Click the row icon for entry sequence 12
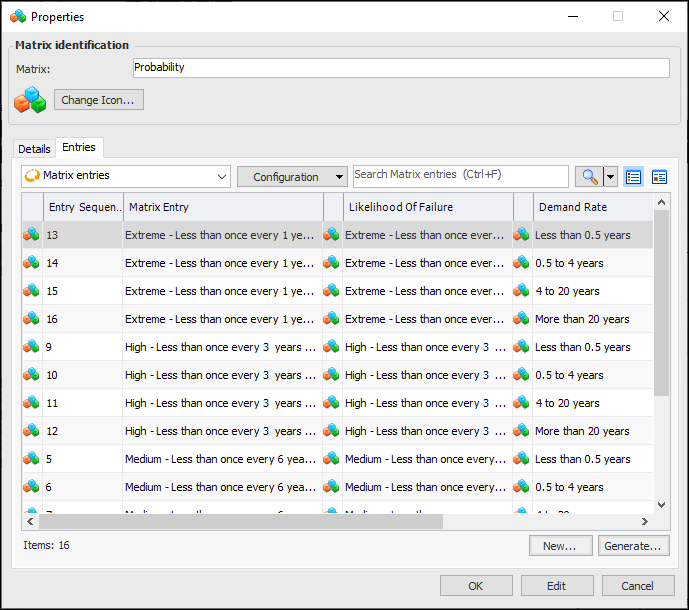The width and height of the screenshot is (689, 610). pos(31,431)
